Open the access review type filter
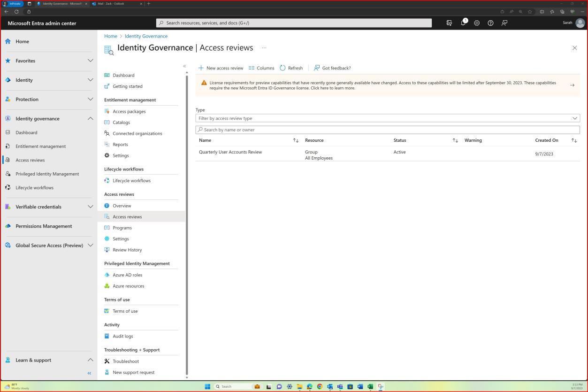The height and width of the screenshot is (392, 588). coord(388,118)
